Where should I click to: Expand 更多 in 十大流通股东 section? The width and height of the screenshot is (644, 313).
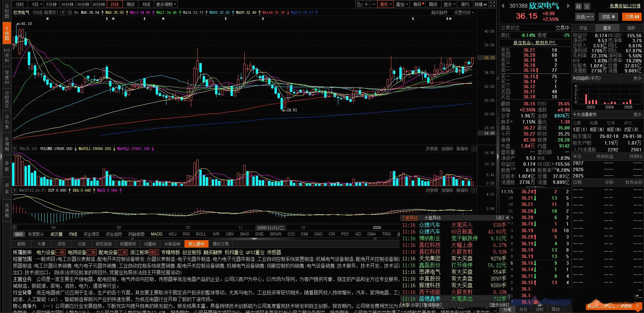click(637, 114)
